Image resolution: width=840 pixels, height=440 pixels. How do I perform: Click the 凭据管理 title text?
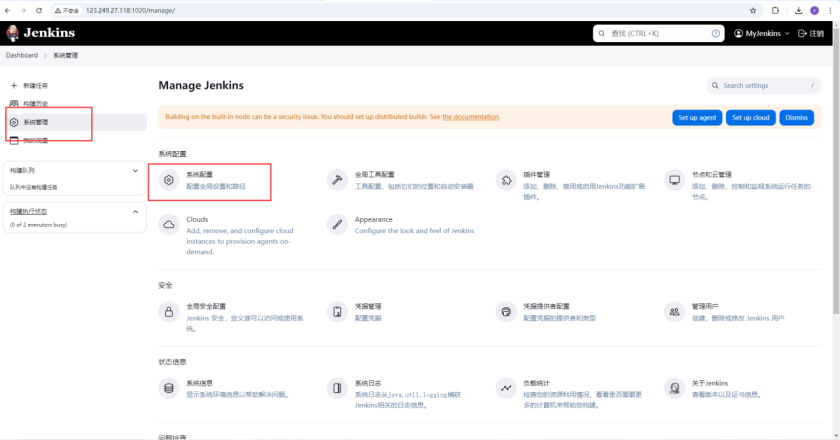point(368,307)
